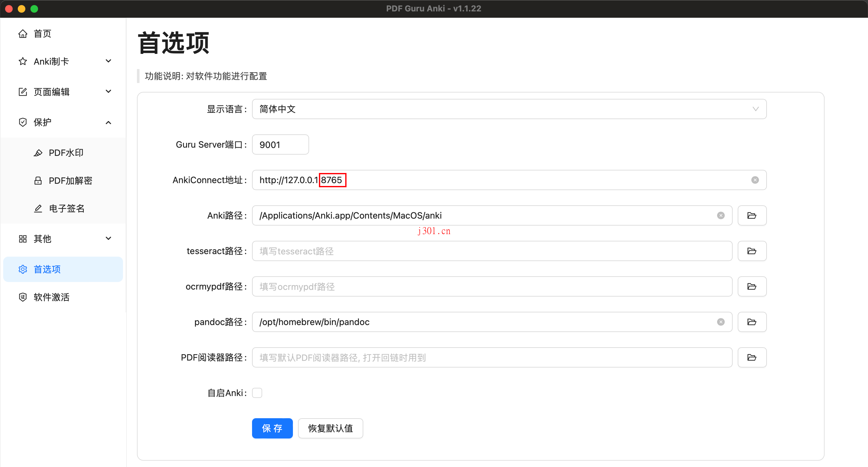Screen dimensions: 868x467
Task: Click into the pandoc路径 text field
Action: pos(492,322)
